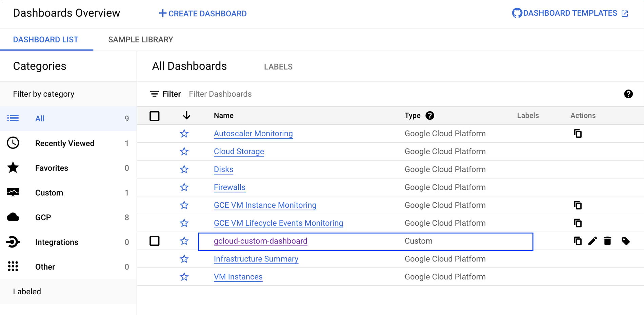Click the Filter icon beside Filter Dashboards
Image resolution: width=644 pixels, height=315 pixels.
point(155,94)
